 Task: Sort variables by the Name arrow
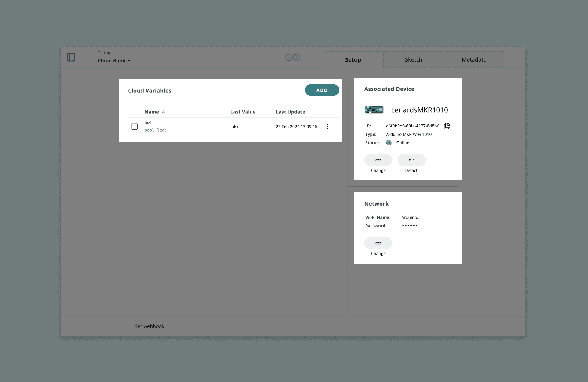[164, 112]
